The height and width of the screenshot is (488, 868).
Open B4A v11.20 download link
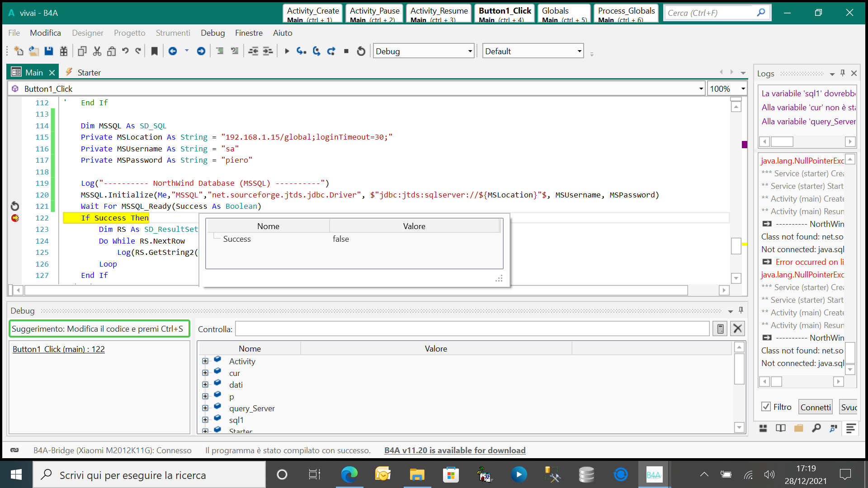[454, 450]
